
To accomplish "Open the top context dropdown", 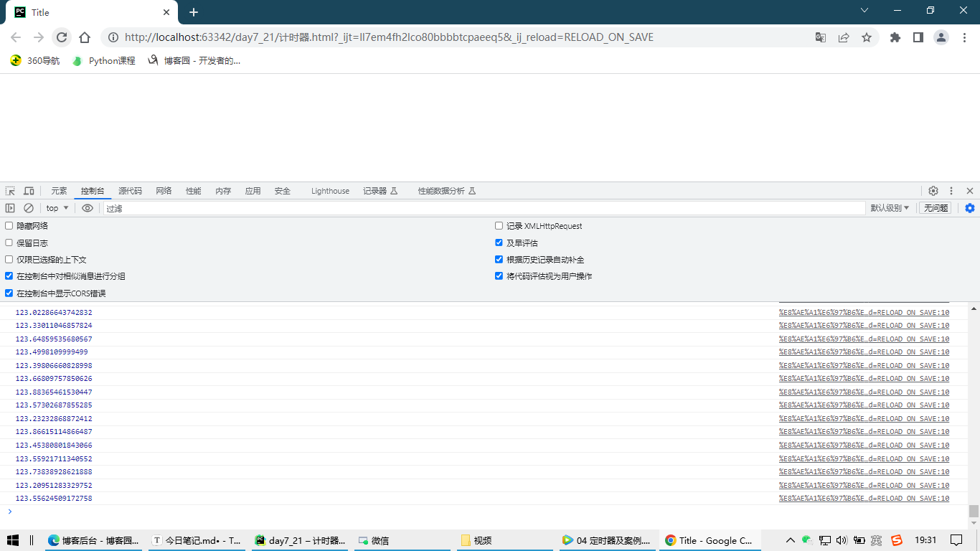I will (x=57, y=208).
